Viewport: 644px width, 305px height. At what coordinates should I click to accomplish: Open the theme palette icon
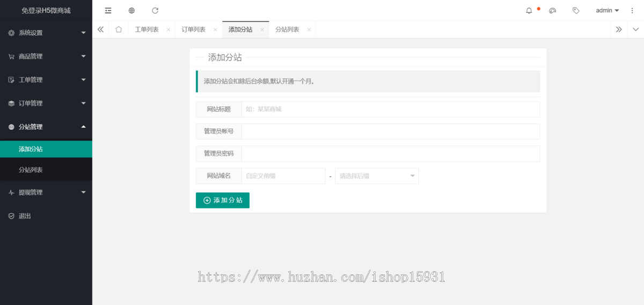pyautogui.click(x=553, y=10)
